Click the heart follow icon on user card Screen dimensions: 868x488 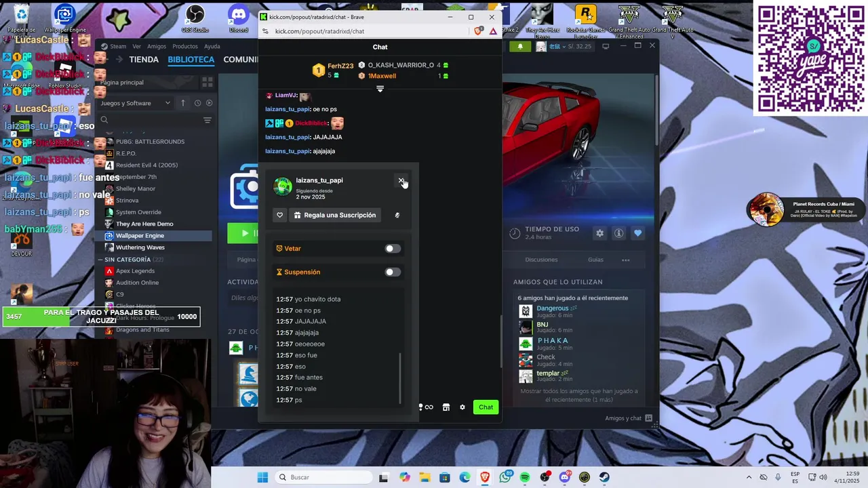279,215
